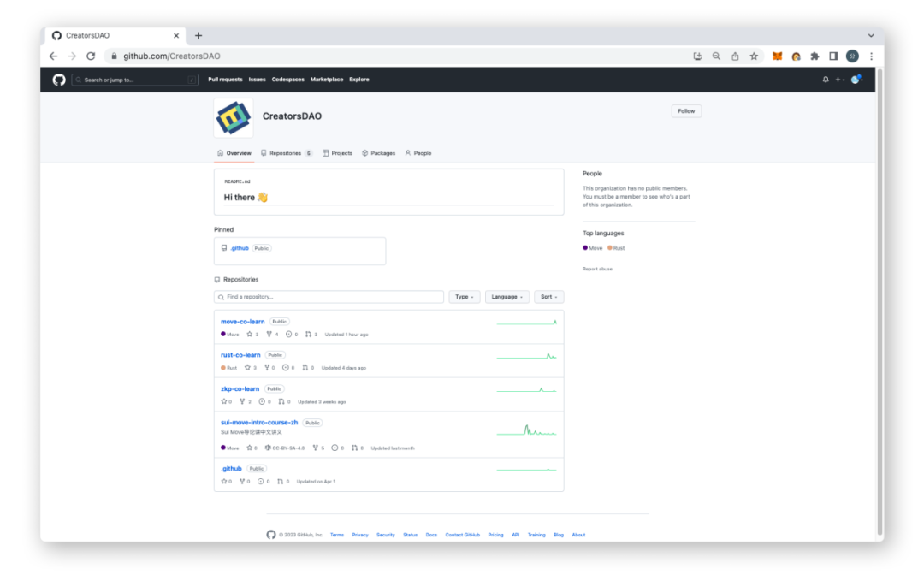Image resolution: width=924 pixels, height=575 pixels.
Task: Open the move-co-learn repository link
Action: (242, 322)
